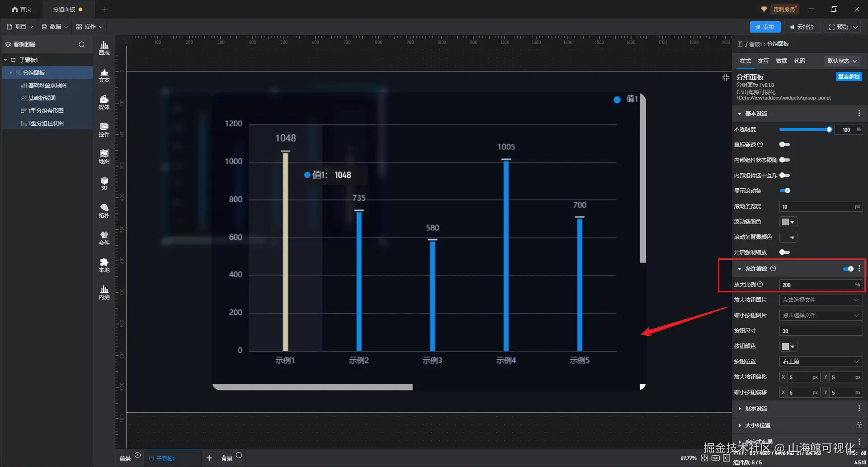Add a new 前景 foreground layer
The height and width of the screenshot is (467, 868).
pyautogui.click(x=138, y=455)
